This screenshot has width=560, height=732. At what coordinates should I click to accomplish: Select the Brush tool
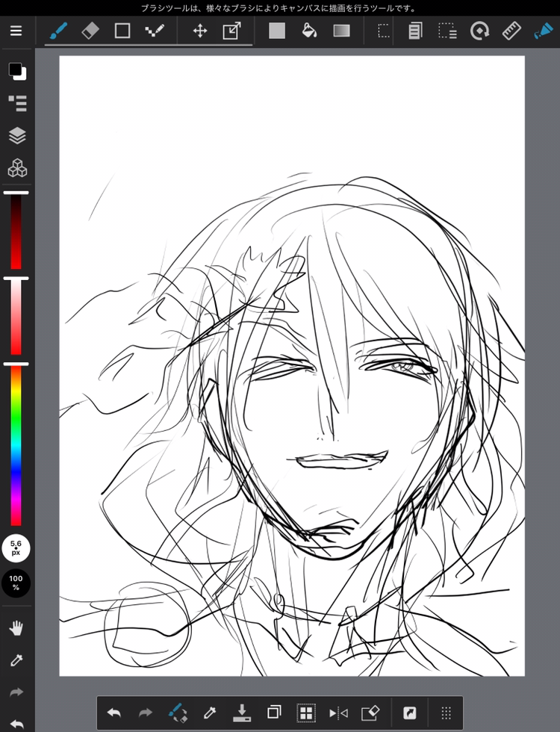coord(58,31)
